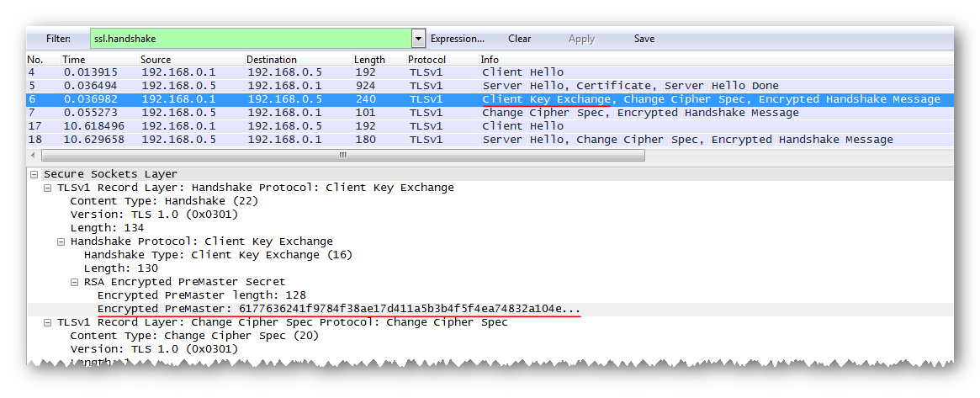Screen dimensions: 980x398
Task: Sort by the Destination column header
Action: (x=271, y=60)
